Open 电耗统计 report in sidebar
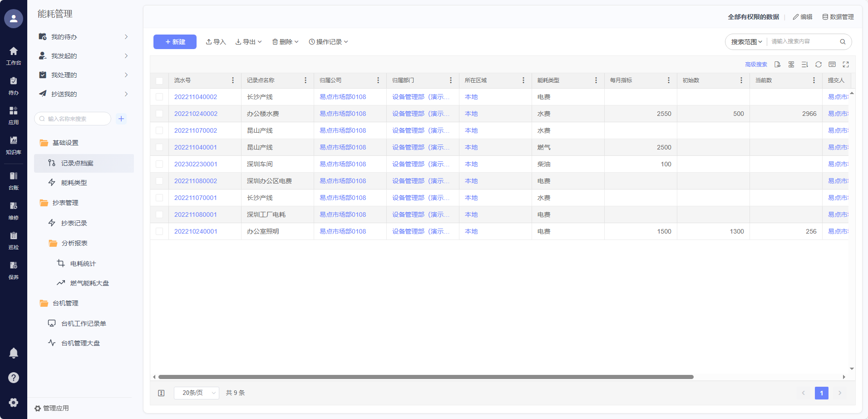This screenshot has height=419, width=868. [83, 264]
